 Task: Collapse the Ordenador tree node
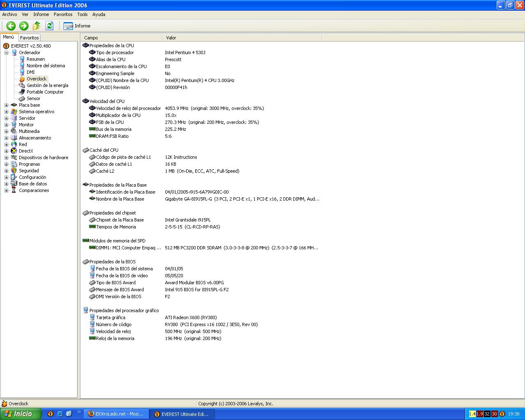(x=6, y=52)
